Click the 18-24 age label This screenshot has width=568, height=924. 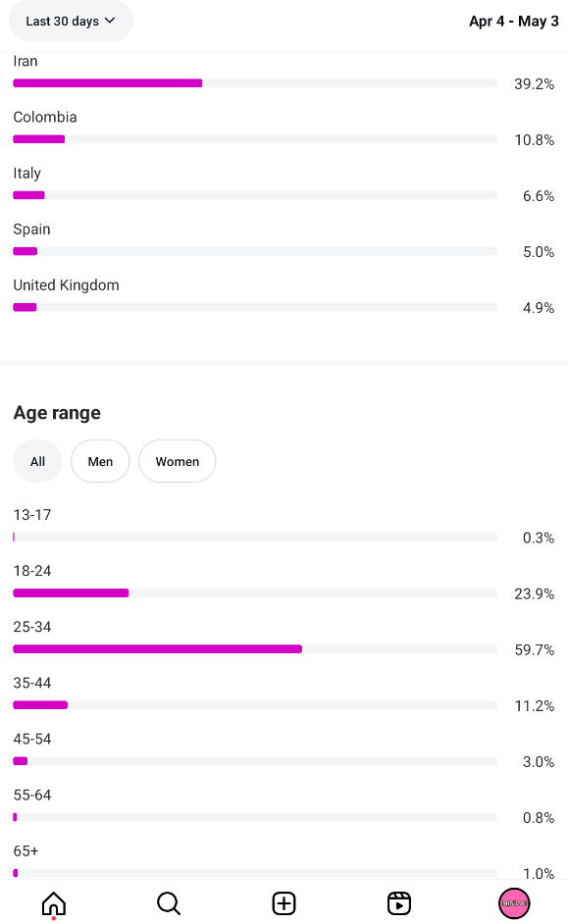point(32,571)
